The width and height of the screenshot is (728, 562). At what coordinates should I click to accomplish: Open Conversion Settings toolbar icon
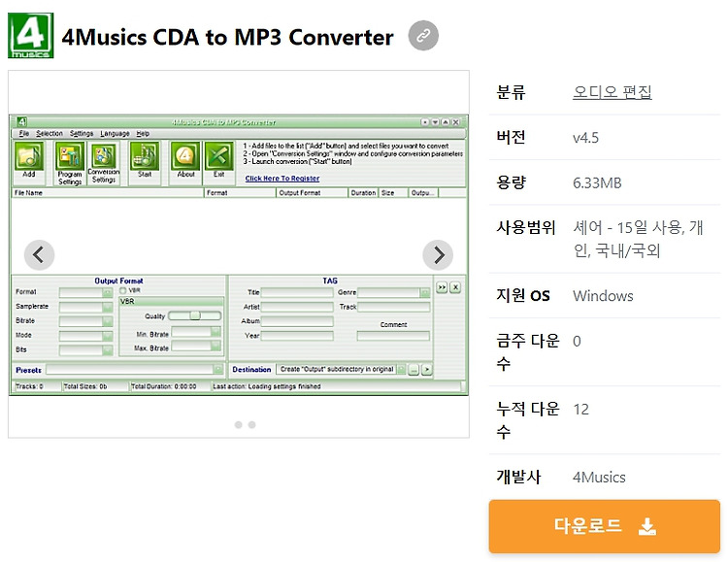point(104,155)
